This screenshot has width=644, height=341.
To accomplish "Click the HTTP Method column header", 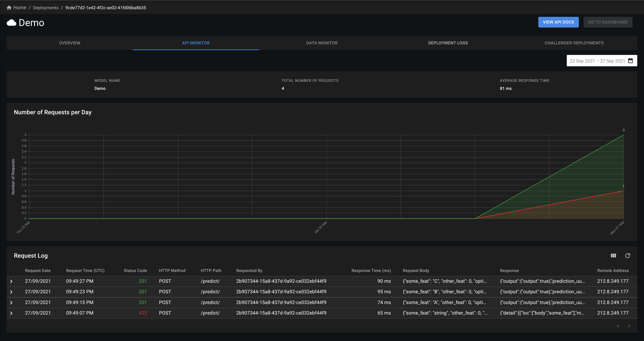I will tap(172, 270).
